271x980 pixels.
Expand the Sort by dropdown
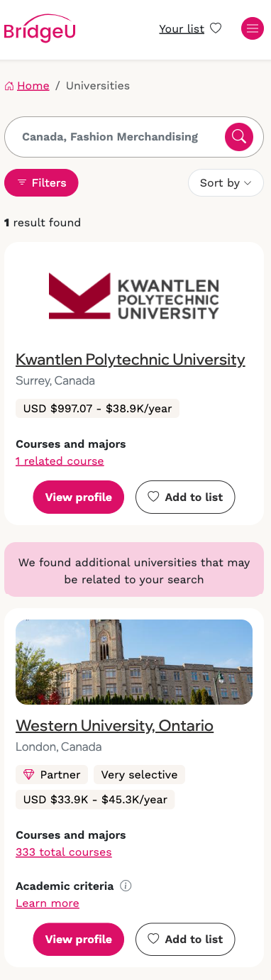tap(226, 183)
